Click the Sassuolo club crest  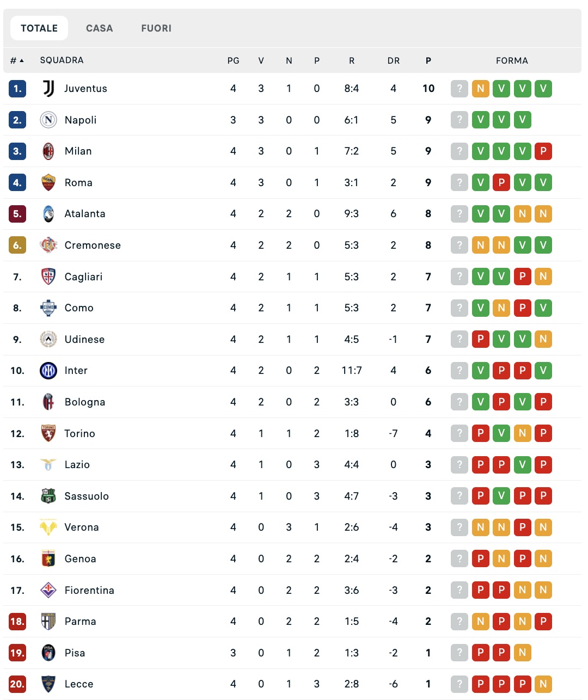coord(48,496)
